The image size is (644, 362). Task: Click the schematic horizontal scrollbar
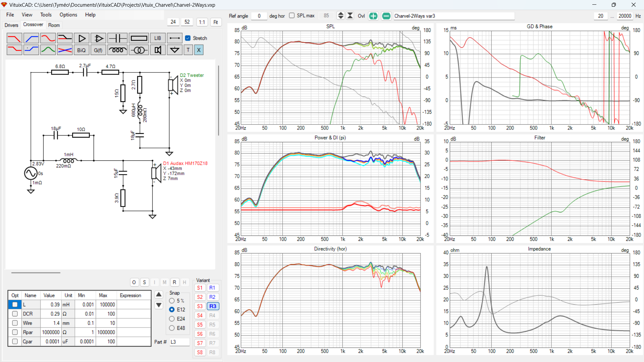(x=36, y=273)
